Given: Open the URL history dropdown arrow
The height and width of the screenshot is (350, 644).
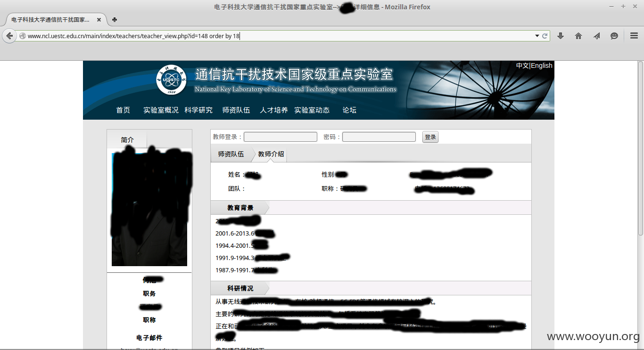Looking at the screenshot, I should point(537,36).
